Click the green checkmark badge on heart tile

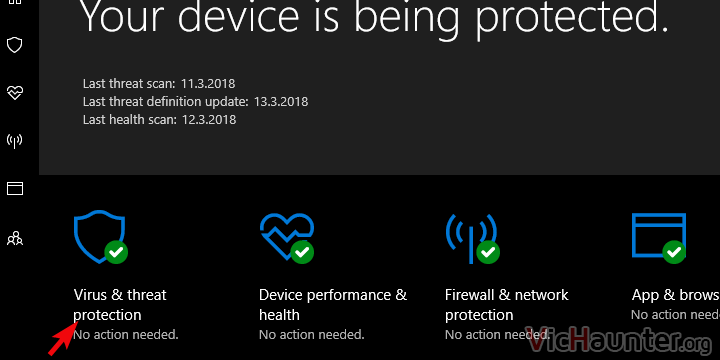302,252
